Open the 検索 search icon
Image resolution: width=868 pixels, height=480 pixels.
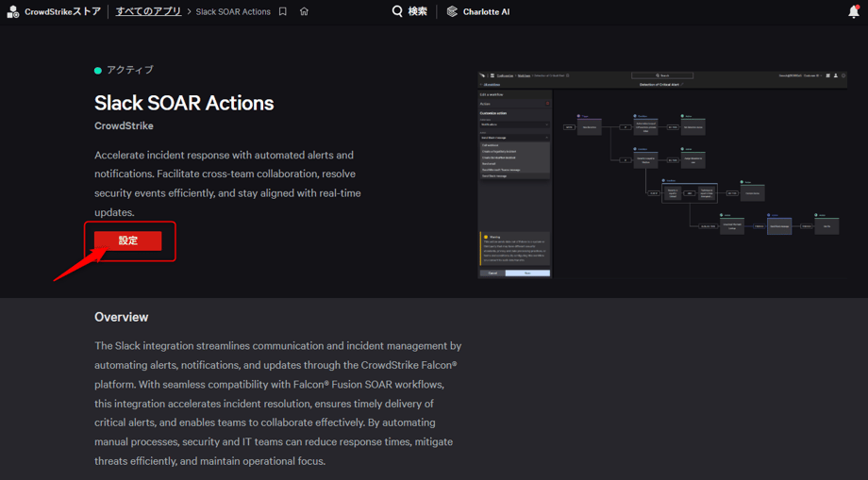(x=397, y=11)
